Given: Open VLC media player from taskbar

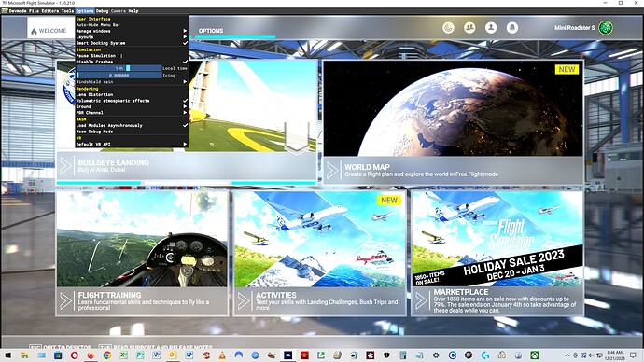Looking at the screenshot, I should pos(222,355).
